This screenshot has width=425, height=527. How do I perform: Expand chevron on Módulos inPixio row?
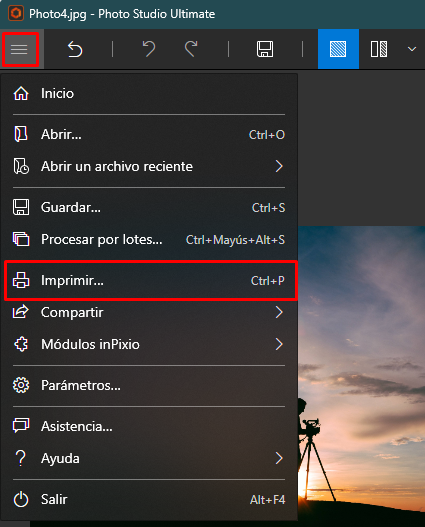[279, 344]
